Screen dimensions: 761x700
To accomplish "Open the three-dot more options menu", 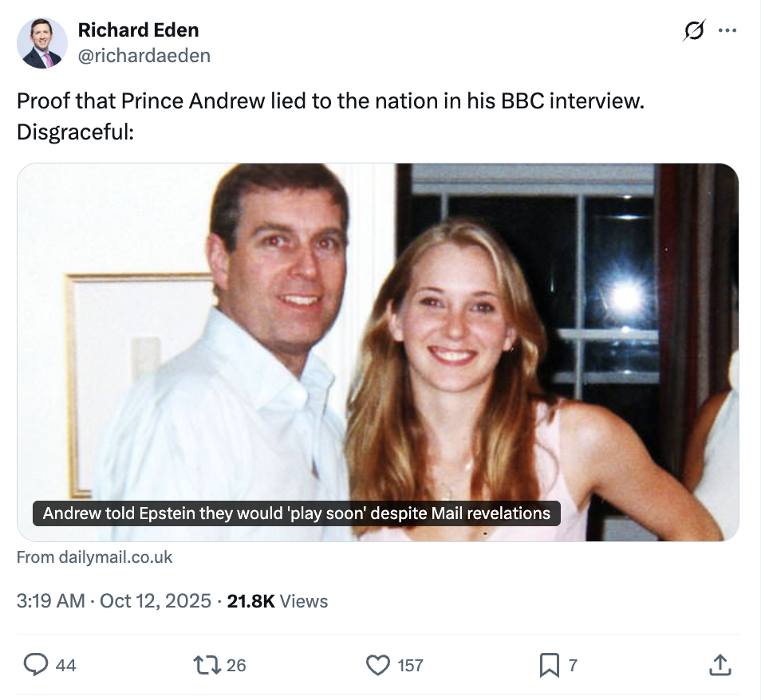I will coord(727,31).
